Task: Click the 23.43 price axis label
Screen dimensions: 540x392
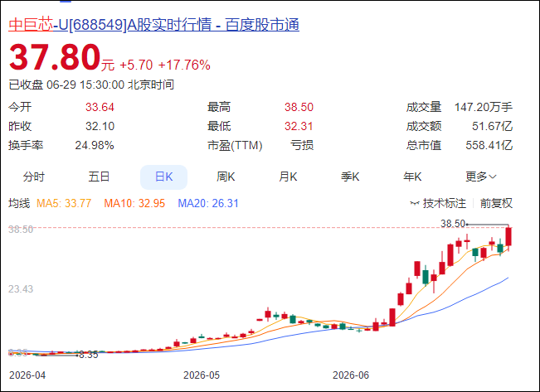Action: pyautogui.click(x=21, y=289)
